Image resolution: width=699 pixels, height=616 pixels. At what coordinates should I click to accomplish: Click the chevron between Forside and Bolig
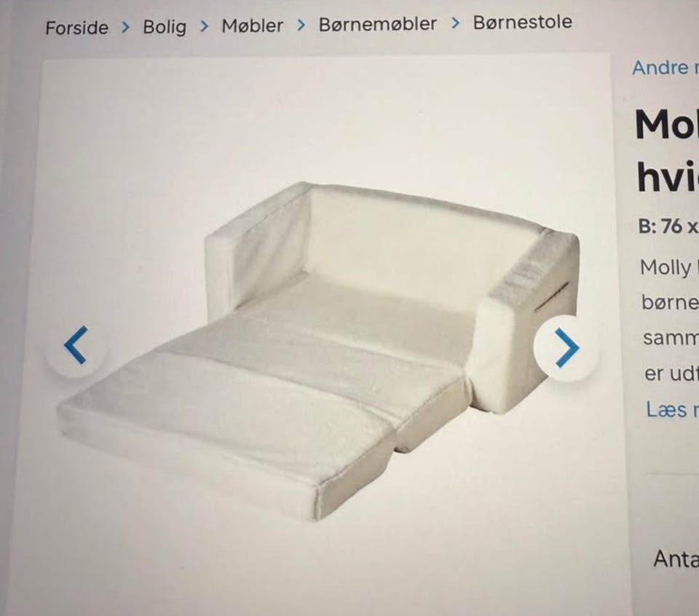point(126,27)
